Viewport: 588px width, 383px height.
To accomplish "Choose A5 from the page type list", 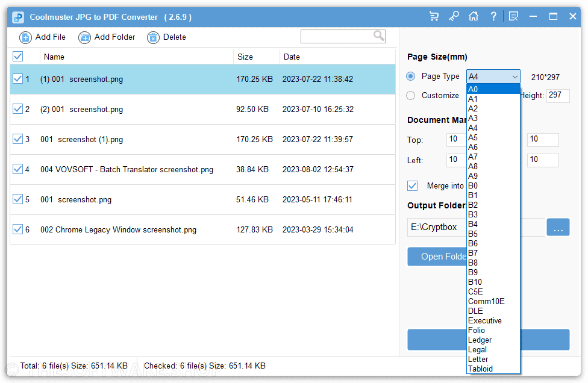I will pos(493,137).
